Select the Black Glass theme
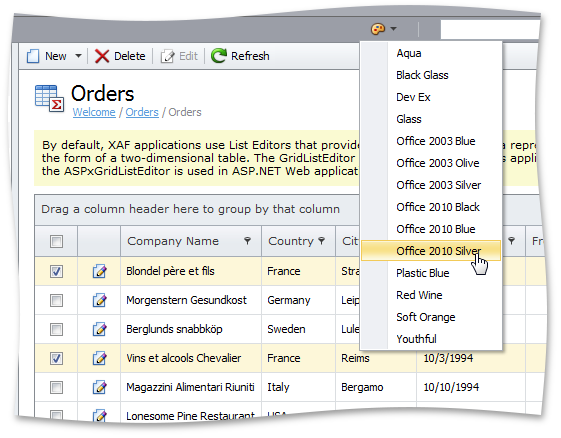The width and height of the screenshot is (561, 438). (x=431, y=75)
